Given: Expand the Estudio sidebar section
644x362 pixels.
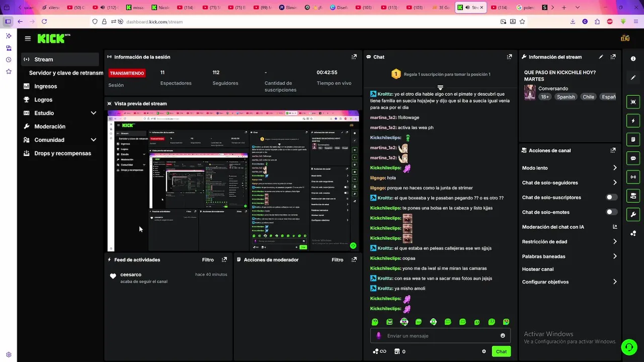Looking at the screenshot, I should (x=93, y=113).
